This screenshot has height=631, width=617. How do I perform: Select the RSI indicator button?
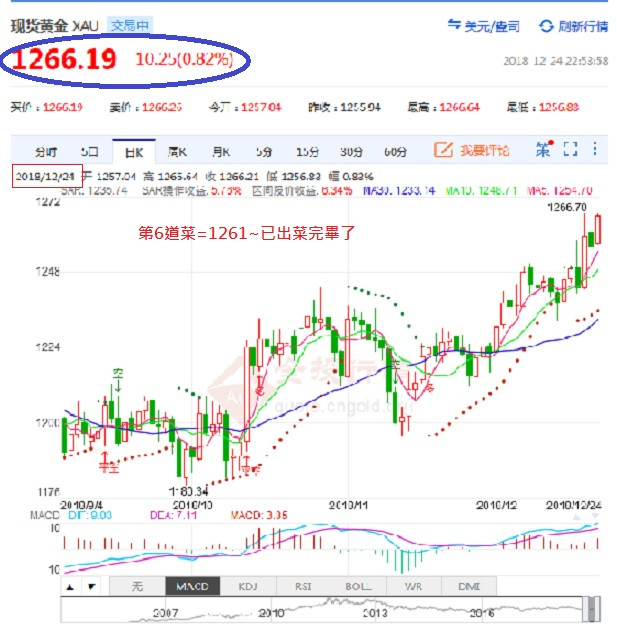click(303, 587)
